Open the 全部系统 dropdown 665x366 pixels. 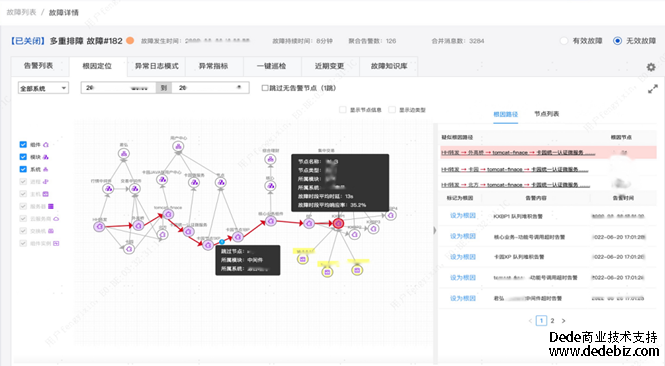[x=43, y=88]
